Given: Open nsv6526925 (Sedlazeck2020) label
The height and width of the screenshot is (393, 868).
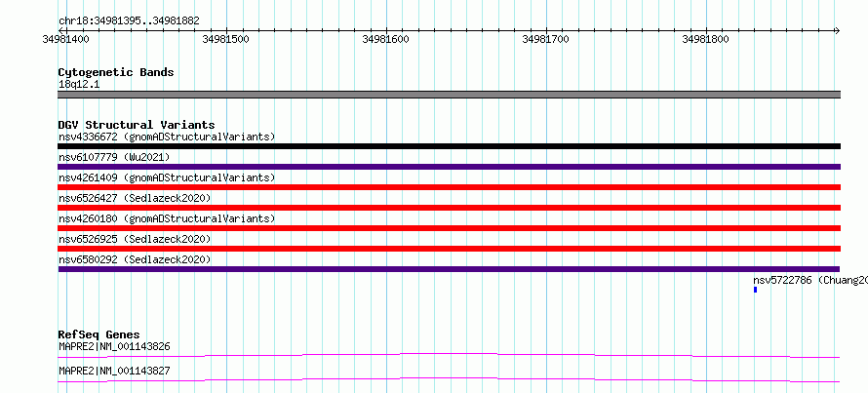Looking at the screenshot, I should point(135,239).
